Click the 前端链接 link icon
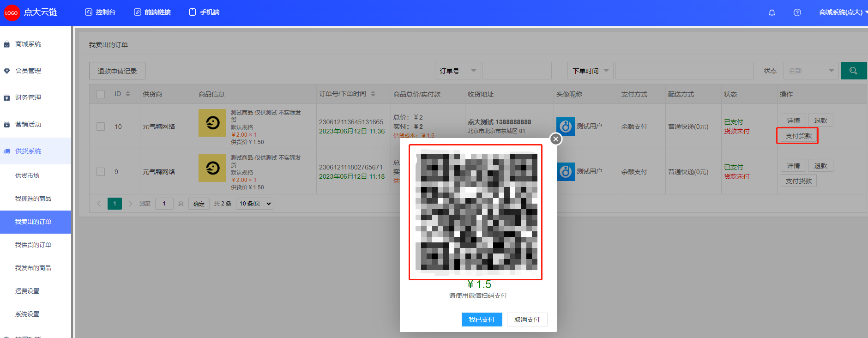Image resolution: width=868 pixels, height=338 pixels. pyautogui.click(x=138, y=12)
